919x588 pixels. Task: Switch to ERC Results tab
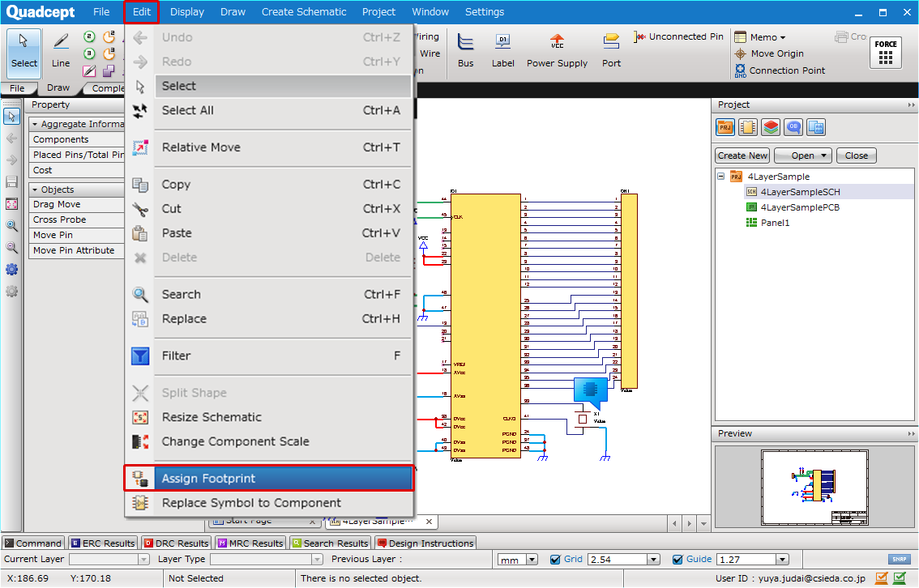click(103, 543)
